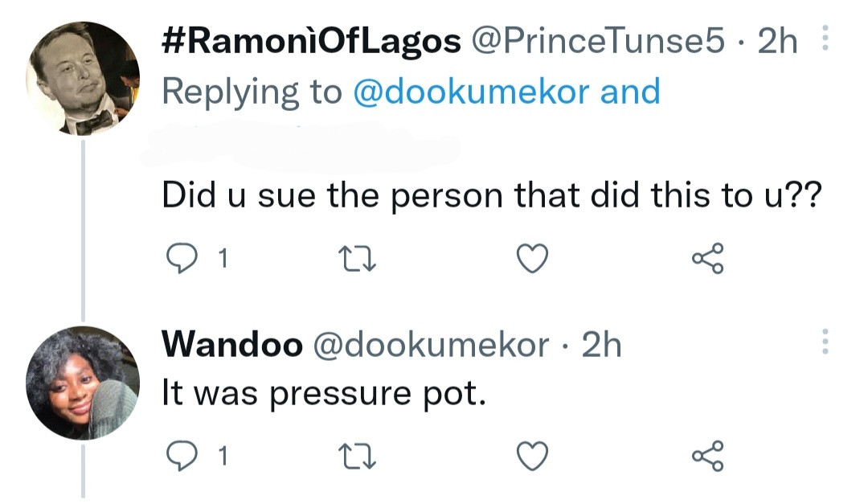The height and width of the screenshot is (504, 868).
Task: Open more options on #RamoniOfLagos tweet
Action: (822, 40)
